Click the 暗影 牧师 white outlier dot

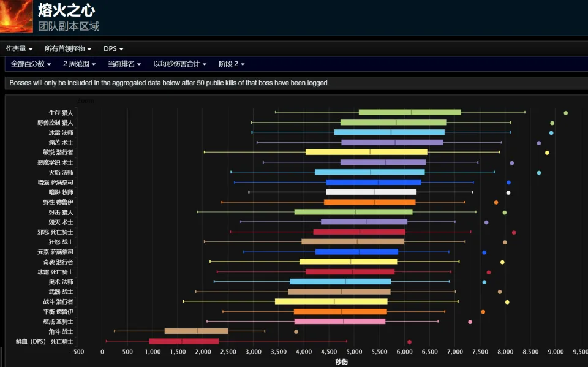pos(508,192)
